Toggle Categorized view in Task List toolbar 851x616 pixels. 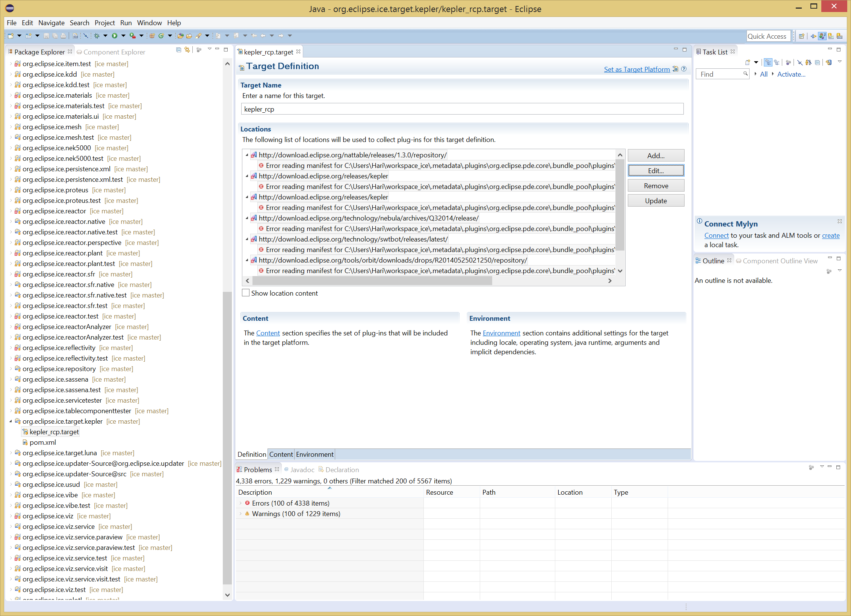click(768, 62)
